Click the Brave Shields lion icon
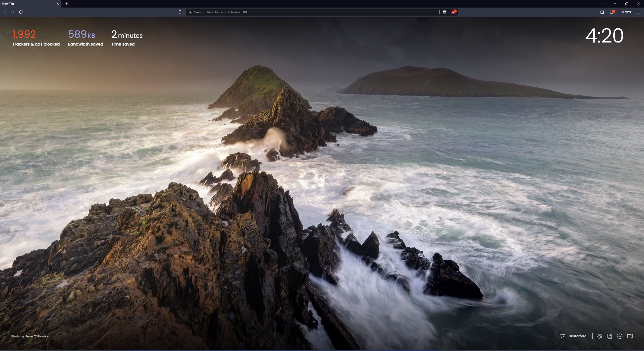 445,12
